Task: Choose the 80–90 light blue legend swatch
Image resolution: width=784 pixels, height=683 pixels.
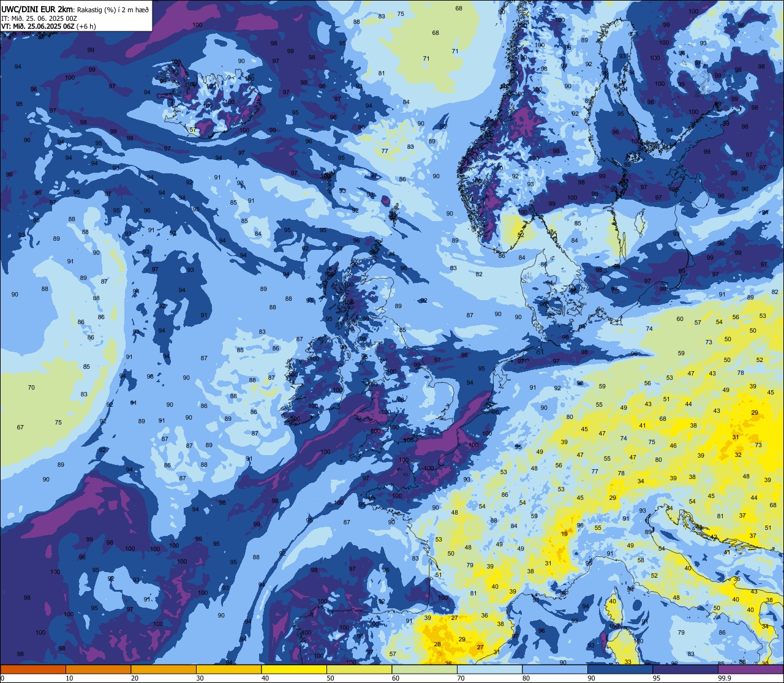Action: [555, 669]
